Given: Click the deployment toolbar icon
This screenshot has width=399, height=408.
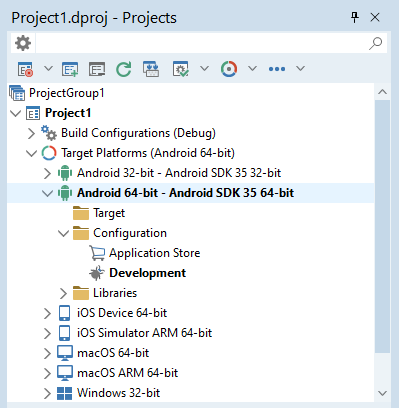Looking at the screenshot, I should 151,69.
